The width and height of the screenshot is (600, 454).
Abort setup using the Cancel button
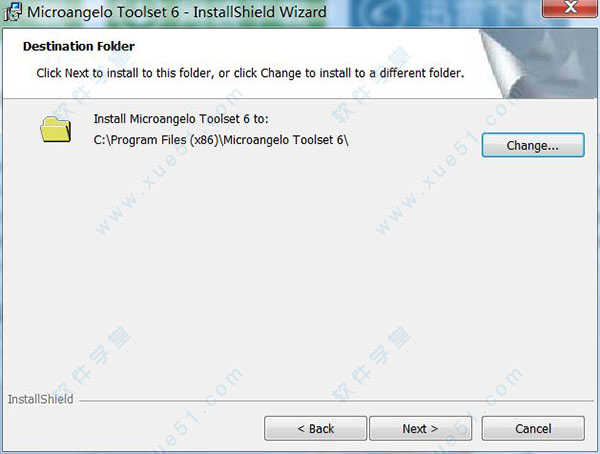click(533, 428)
